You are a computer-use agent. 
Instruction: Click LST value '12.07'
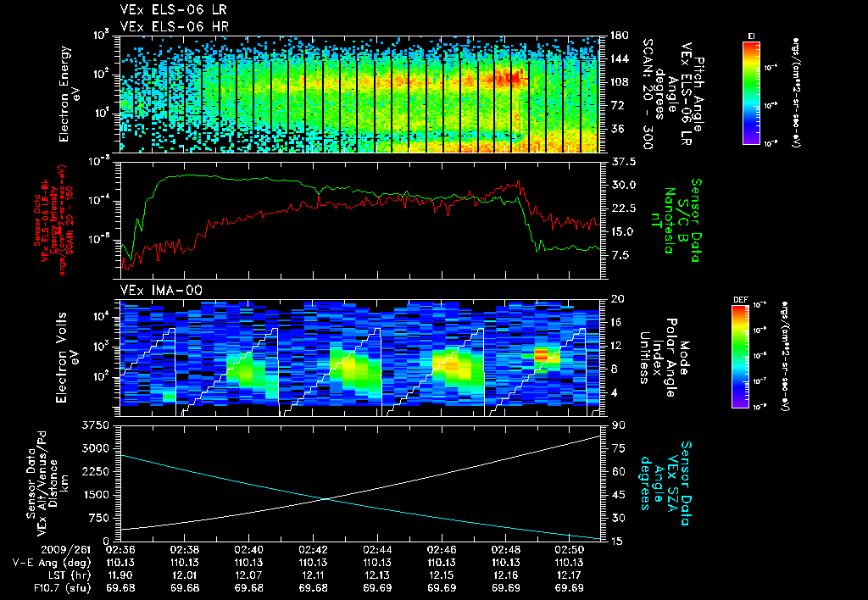pyautogui.click(x=248, y=575)
